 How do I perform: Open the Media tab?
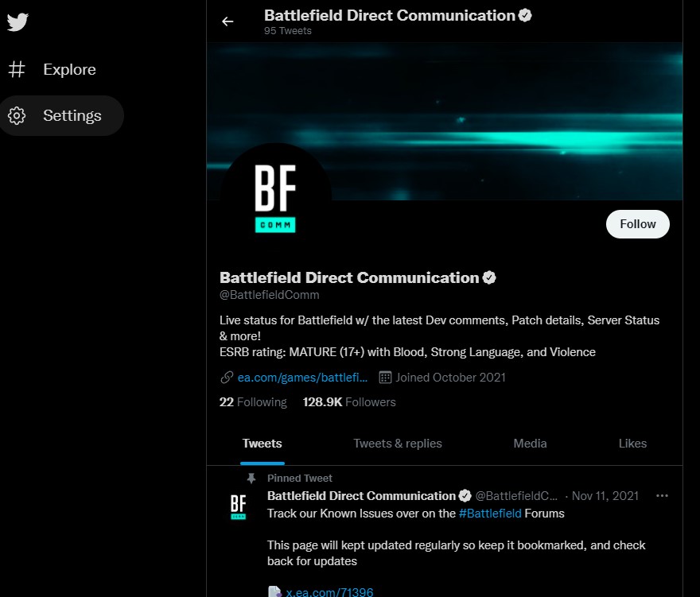coord(530,444)
